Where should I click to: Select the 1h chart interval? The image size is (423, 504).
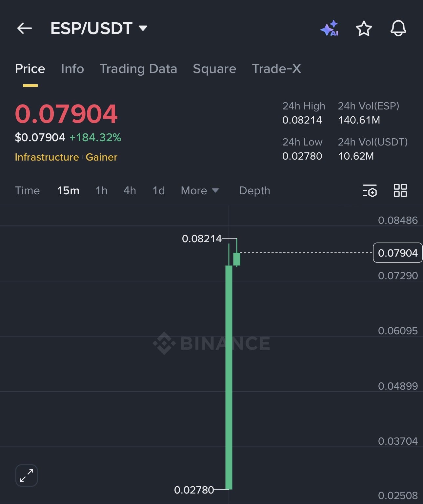click(101, 191)
